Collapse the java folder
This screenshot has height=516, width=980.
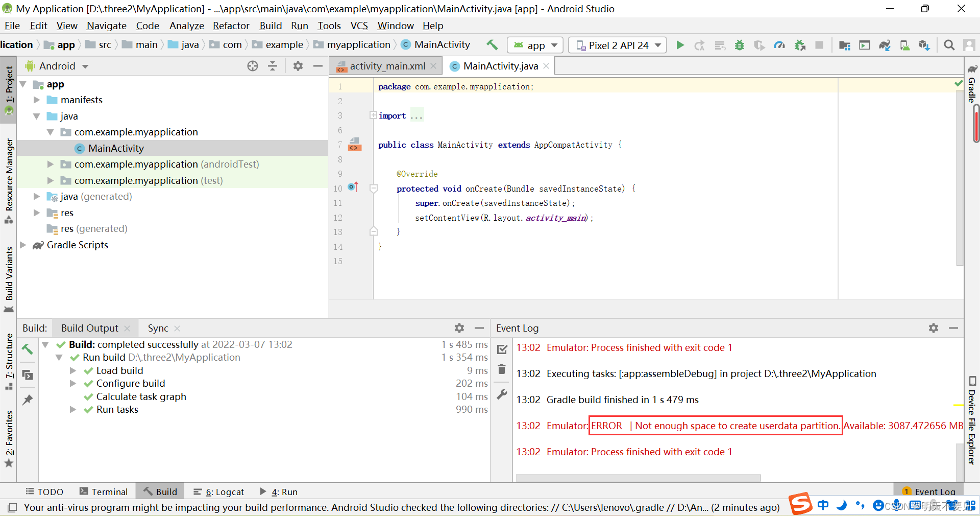[x=36, y=116]
